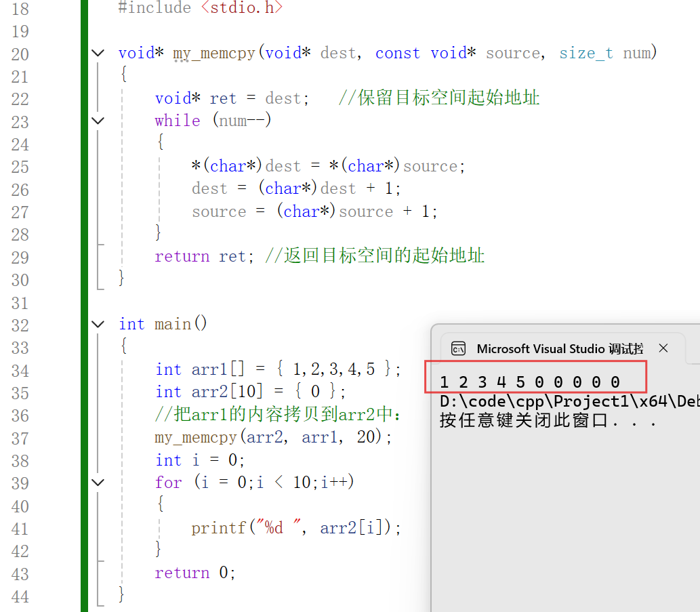Click console message '按任意键关闭此窗口. . .'
This screenshot has width=700, height=612.
pyautogui.click(x=548, y=420)
